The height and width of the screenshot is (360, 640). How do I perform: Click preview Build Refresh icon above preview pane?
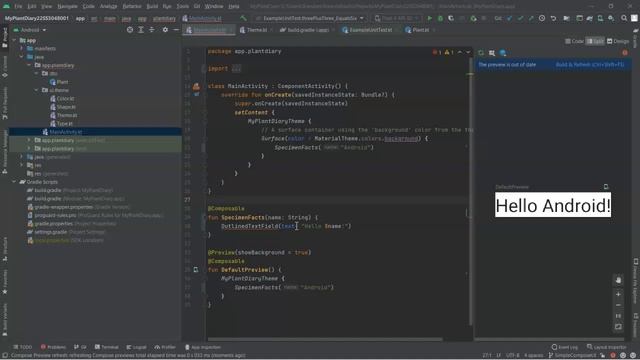[x=481, y=53]
